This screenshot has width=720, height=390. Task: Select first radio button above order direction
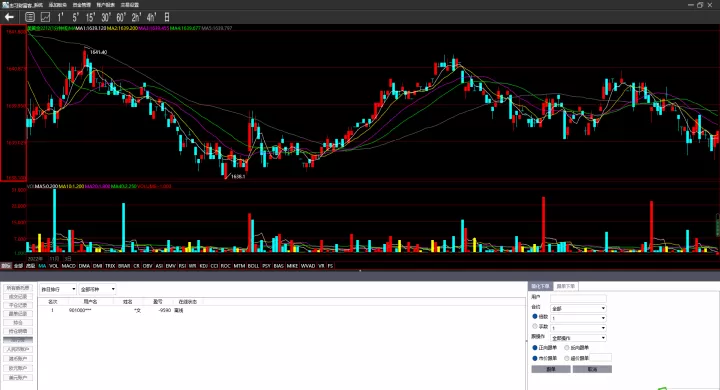tap(535, 317)
